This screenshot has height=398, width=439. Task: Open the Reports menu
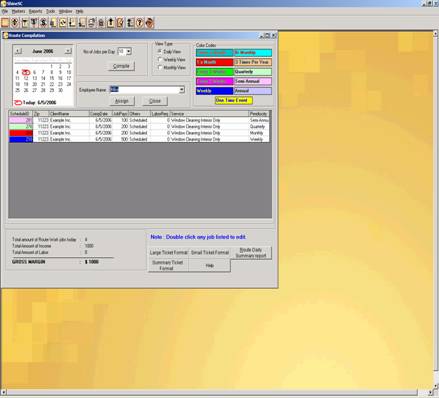coord(35,11)
